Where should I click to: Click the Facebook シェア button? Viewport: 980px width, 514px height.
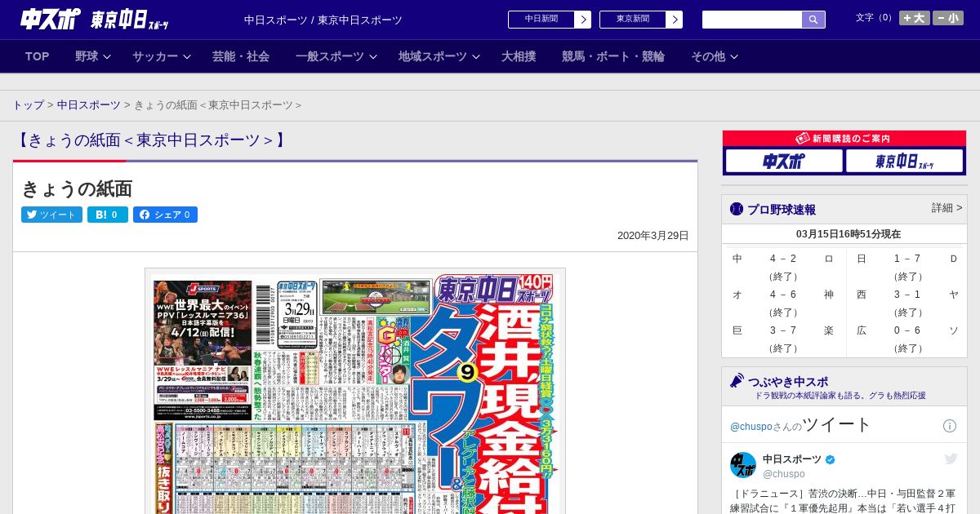pos(165,215)
